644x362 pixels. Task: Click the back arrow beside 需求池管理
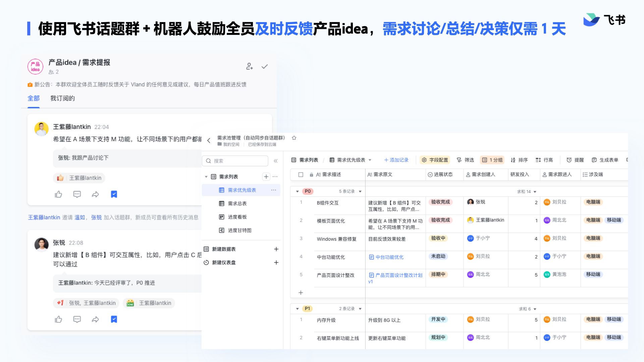pyautogui.click(x=209, y=141)
